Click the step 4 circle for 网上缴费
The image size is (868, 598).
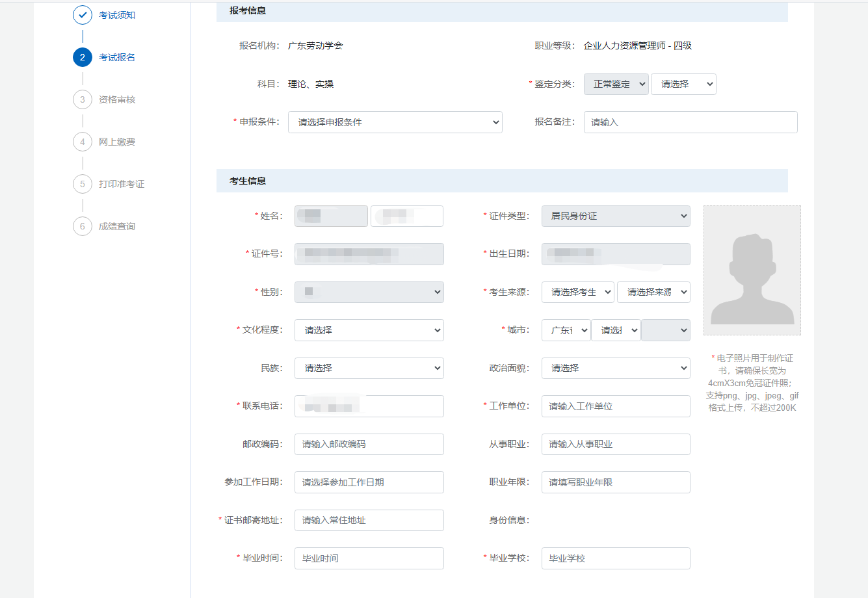click(83, 142)
